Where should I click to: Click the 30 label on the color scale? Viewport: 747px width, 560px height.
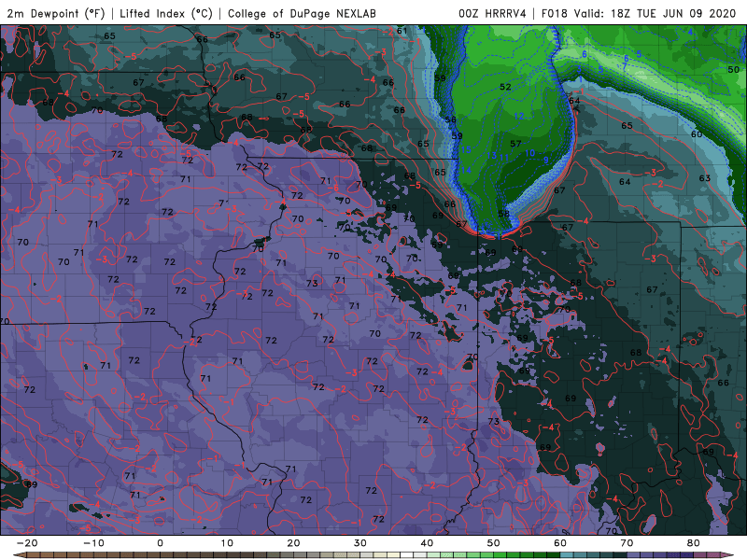(360, 543)
